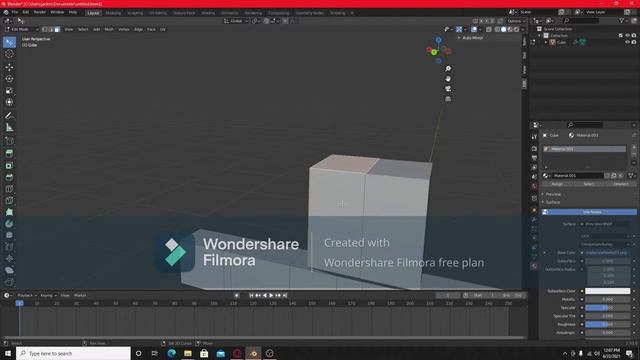Select the Transform tool
The image size is (640, 360).
tap(9, 102)
